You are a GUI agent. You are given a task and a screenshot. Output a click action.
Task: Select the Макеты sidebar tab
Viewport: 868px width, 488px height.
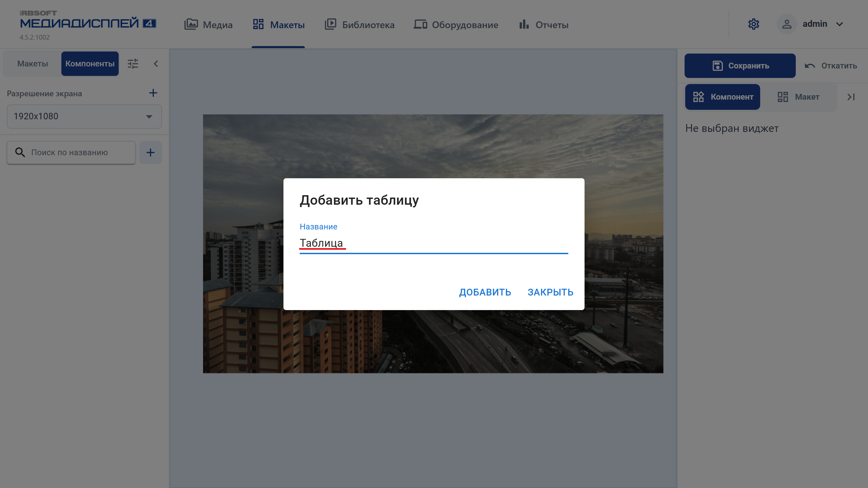pyautogui.click(x=33, y=64)
